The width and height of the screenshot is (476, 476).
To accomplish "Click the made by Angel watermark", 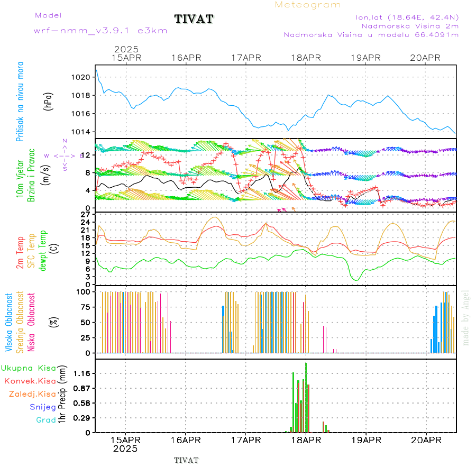I will click(466, 317).
